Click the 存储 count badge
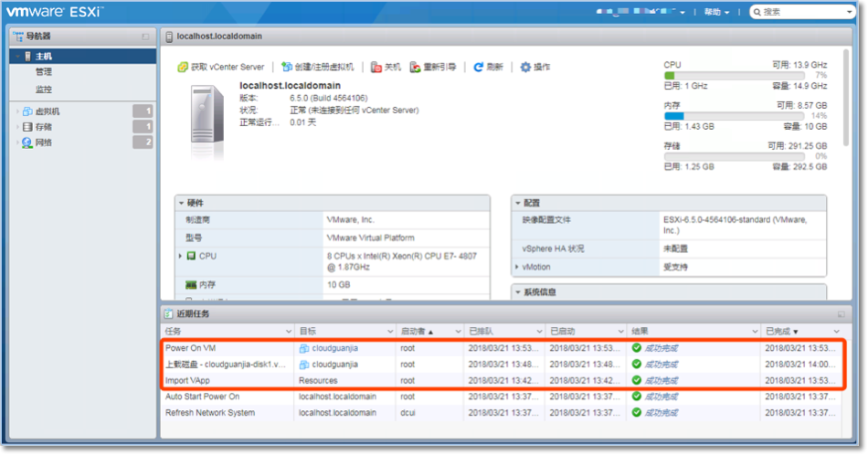 [x=143, y=127]
